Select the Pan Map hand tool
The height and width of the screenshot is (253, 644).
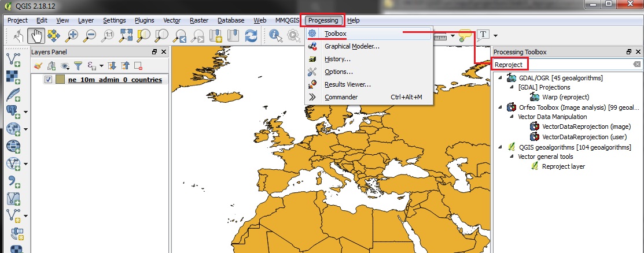[x=36, y=36]
